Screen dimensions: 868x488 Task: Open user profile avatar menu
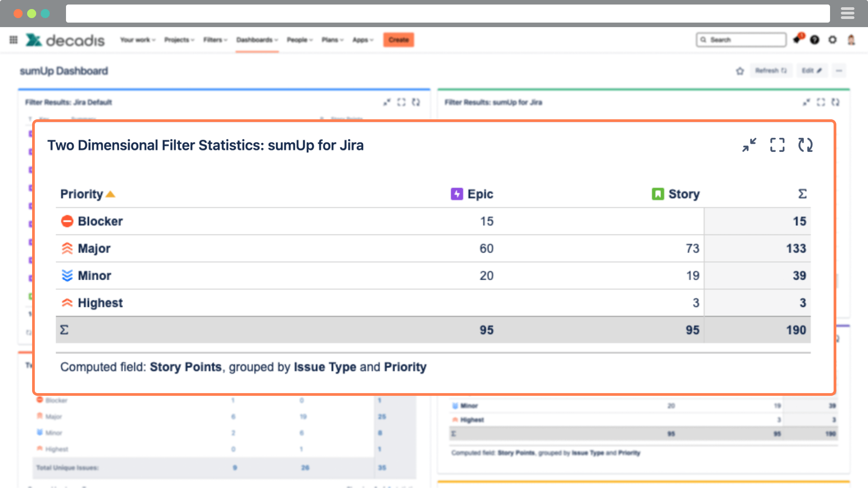coord(851,40)
